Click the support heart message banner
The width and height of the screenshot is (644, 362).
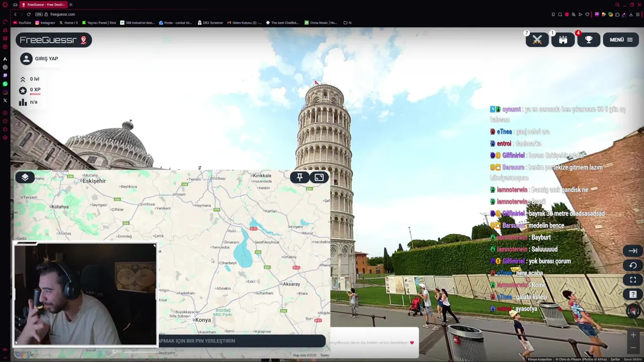[374, 342]
